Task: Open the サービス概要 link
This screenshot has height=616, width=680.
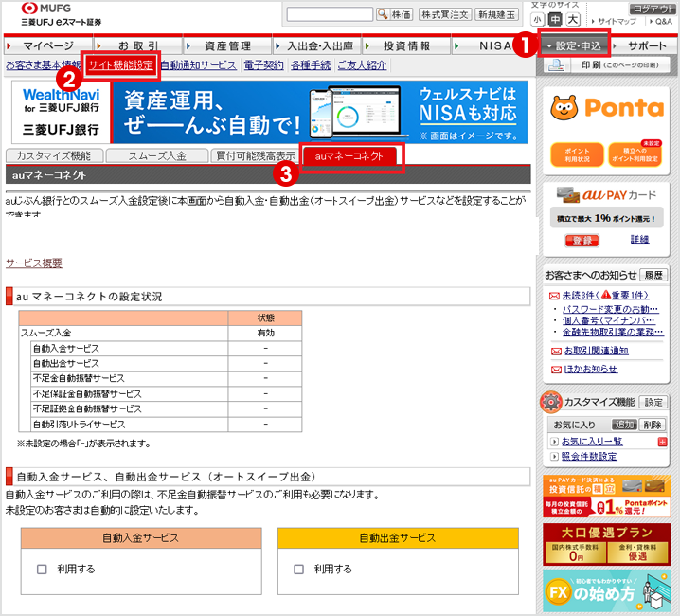Action: pyautogui.click(x=34, y=263)
